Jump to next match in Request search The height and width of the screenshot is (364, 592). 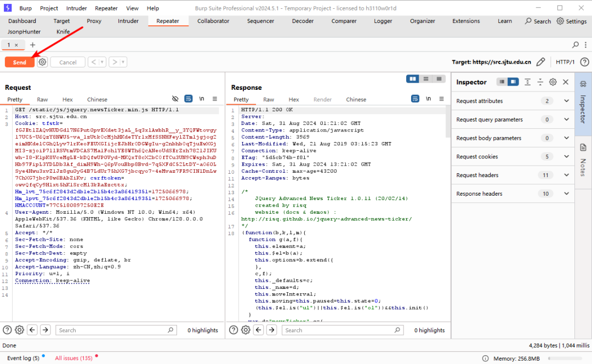[x=45, y=330]
